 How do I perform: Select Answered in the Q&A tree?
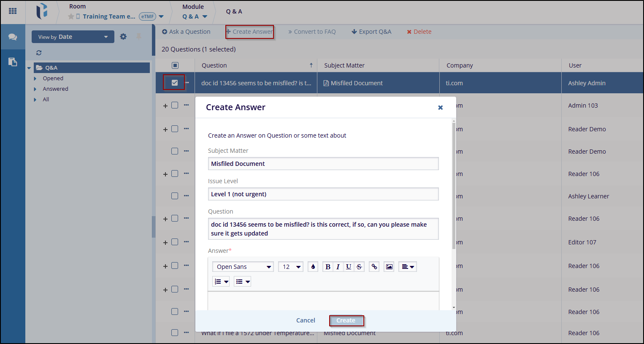[x=55, y=89]
